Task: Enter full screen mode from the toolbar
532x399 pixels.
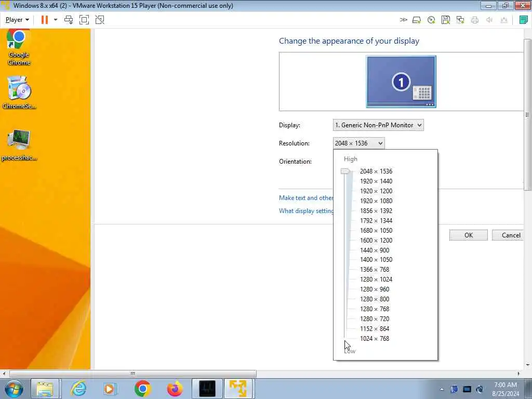Action: point(84,20)
